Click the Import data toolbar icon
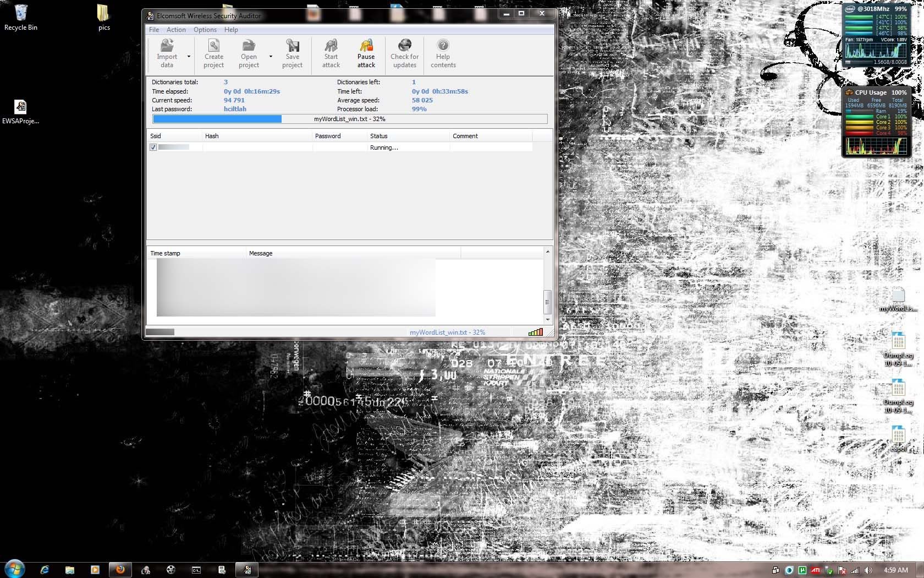Image resolution: width=924 pixels, height=578 pixels. coord(167,53)
